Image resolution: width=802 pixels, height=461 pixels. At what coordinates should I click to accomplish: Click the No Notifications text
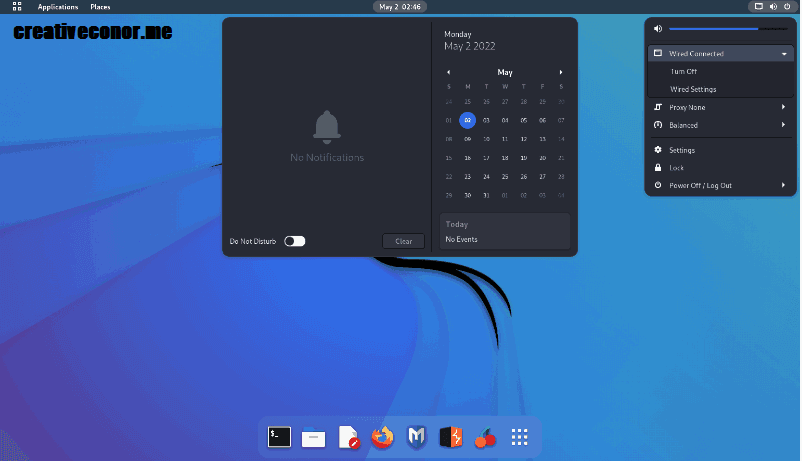click(327, 158)
